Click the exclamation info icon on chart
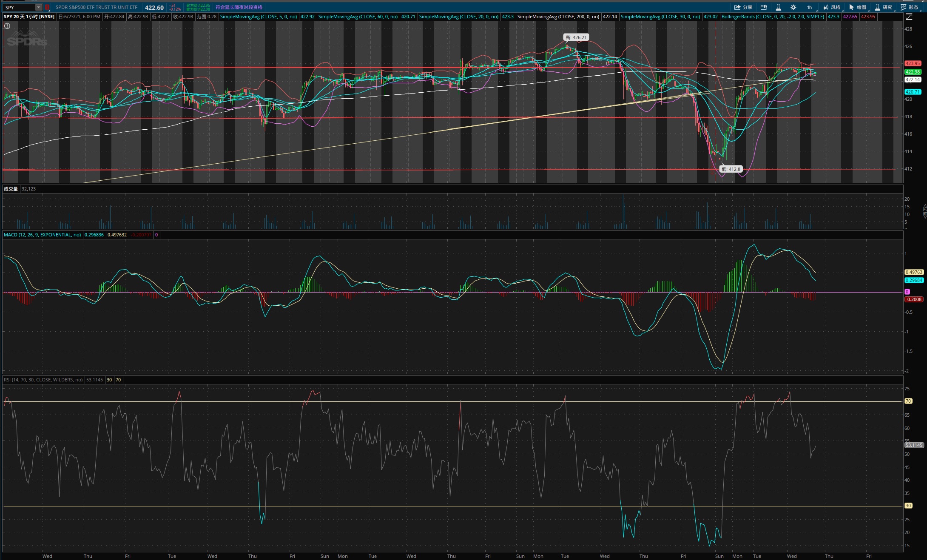The width and height of the screenshot is (927, 560). click(7, 26)
